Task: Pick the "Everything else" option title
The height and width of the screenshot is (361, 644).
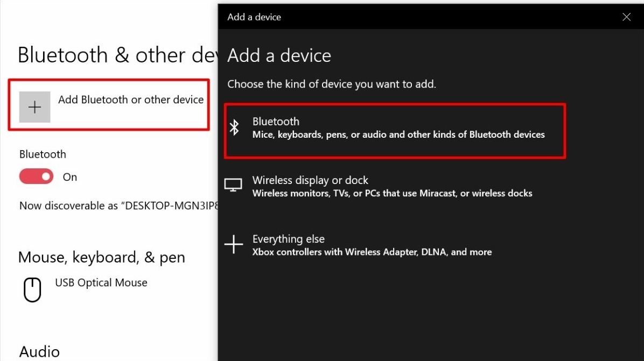Action: point(289,239)
